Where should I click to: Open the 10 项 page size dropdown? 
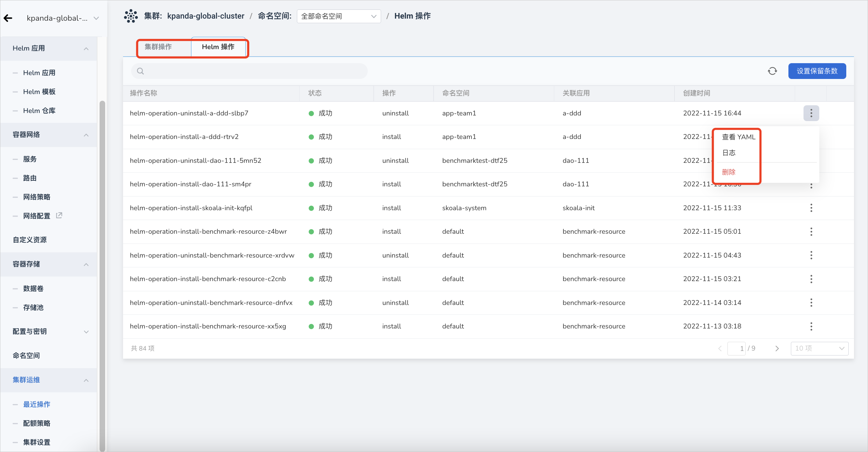(x=819, y=348)
